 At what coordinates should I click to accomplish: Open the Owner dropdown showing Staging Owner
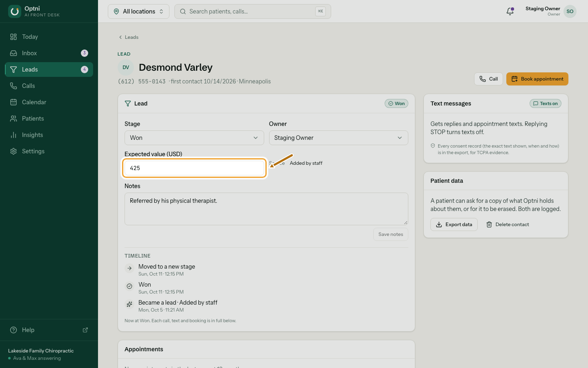coord(339,138)
